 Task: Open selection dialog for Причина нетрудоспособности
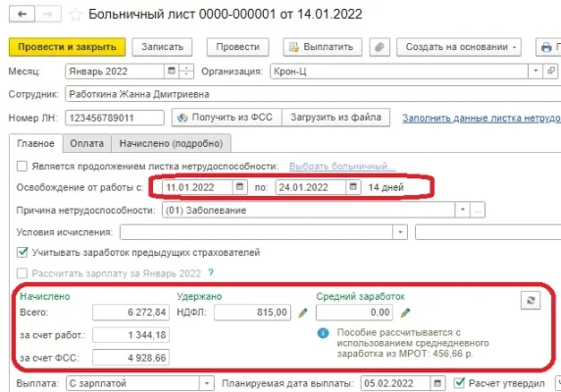pos(478,210)
